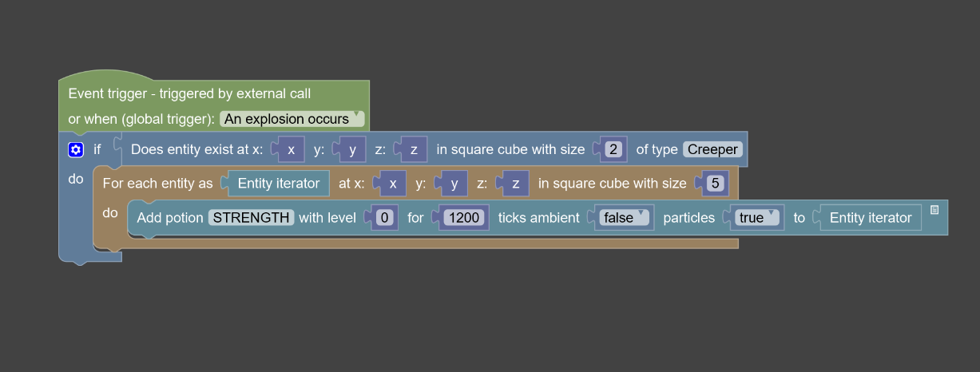Select z block in for each row
Viewport: 980px width, 372px height.
click(515, 184)
